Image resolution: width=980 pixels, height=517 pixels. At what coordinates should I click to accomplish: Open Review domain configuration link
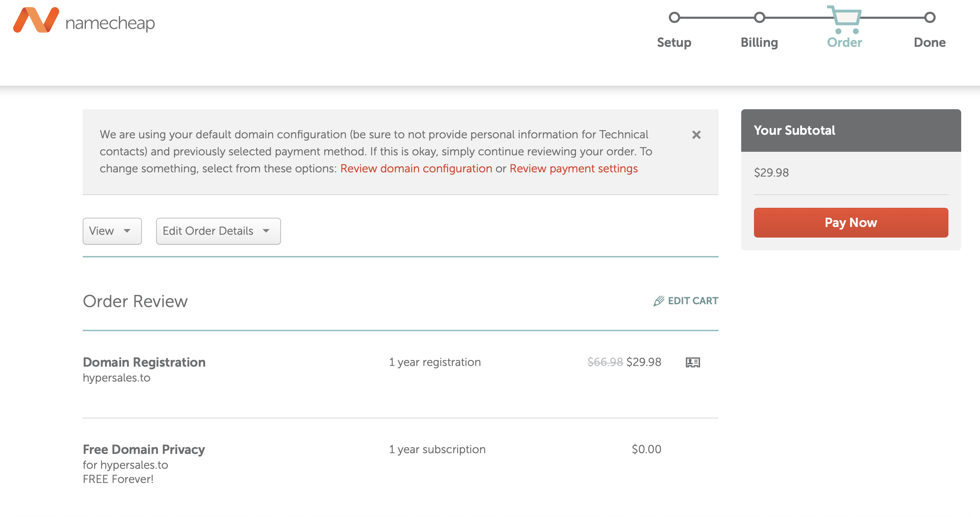point(416,168)
